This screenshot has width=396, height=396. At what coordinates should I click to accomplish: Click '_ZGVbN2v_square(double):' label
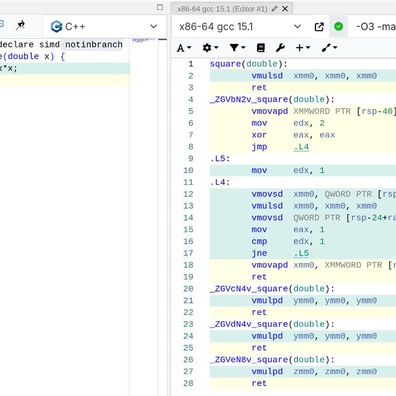coord(272,99)
